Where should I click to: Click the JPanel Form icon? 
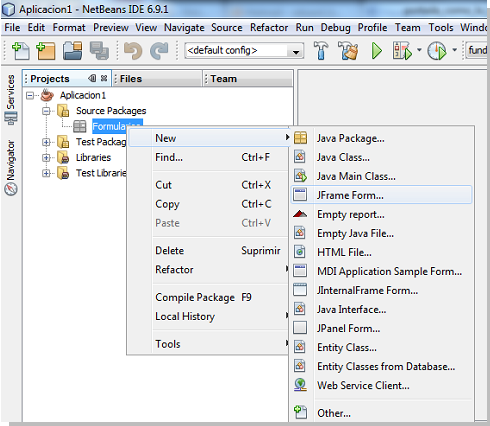(300, 328)
